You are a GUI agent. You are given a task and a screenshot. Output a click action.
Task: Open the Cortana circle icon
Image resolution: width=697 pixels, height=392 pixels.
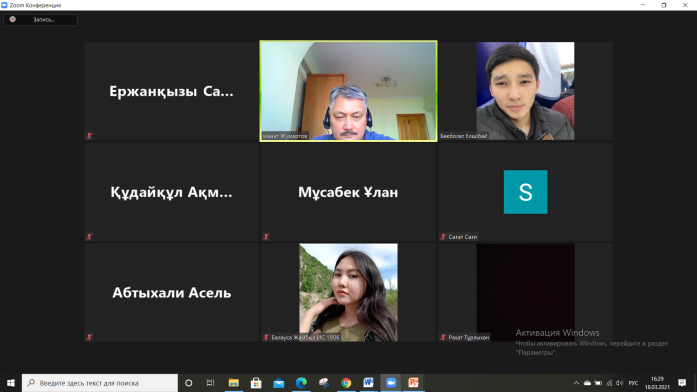188,383
